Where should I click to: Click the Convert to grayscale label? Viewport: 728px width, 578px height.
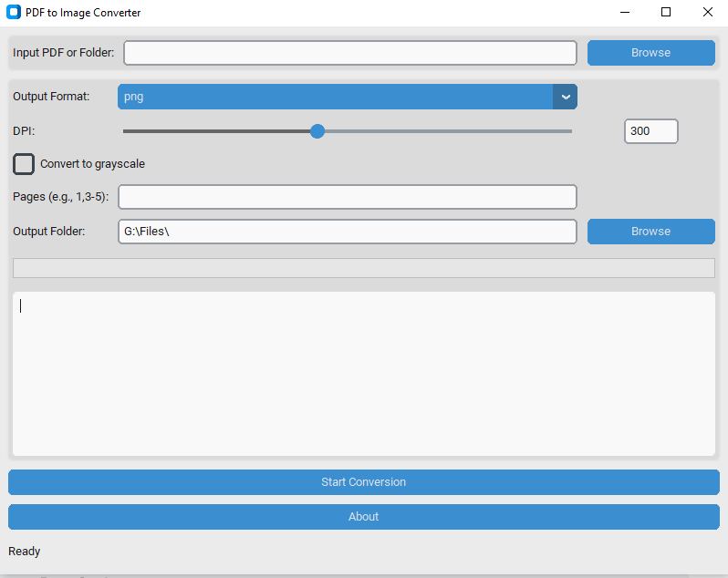92,164
